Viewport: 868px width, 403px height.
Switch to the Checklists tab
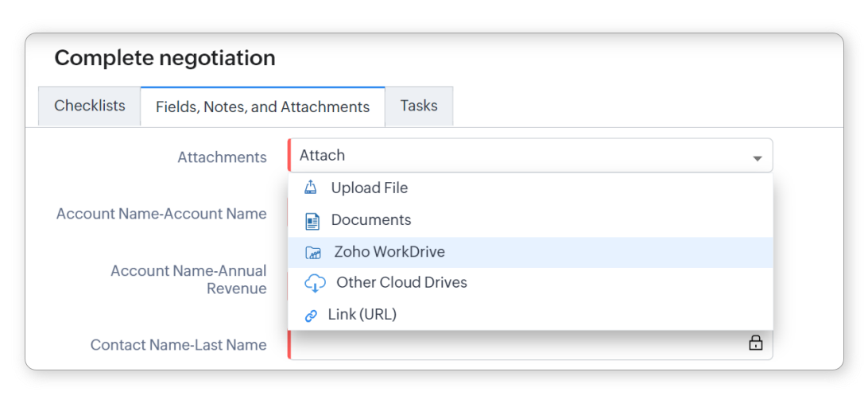[x=90, y=106]
